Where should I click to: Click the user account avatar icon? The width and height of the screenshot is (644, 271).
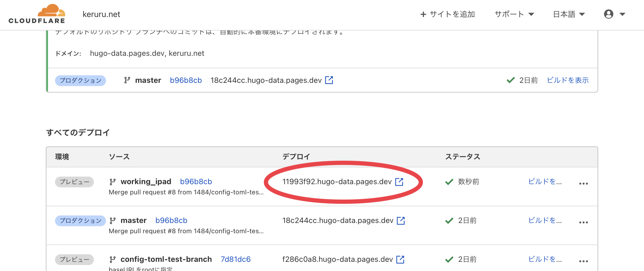click(608, 14)
